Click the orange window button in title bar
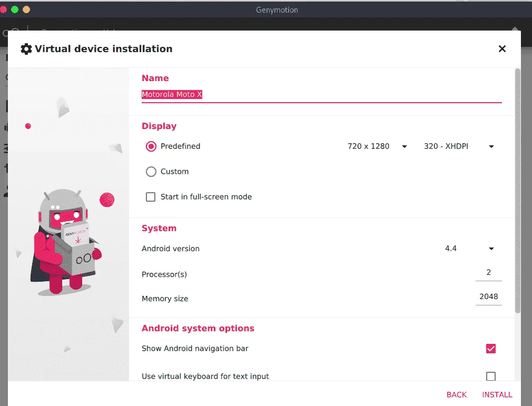 pyautogui.click(x=26, y=9)
